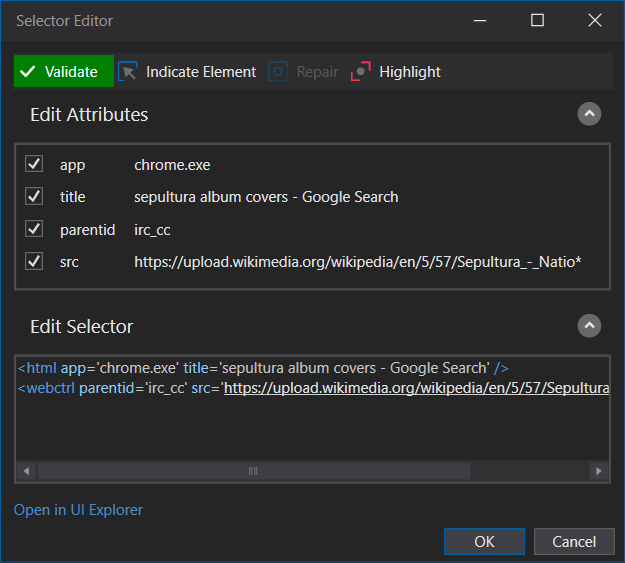Toggle the title attribute checkbox
The height and width of the screenshot is (563, 625).
coord(34,197)
